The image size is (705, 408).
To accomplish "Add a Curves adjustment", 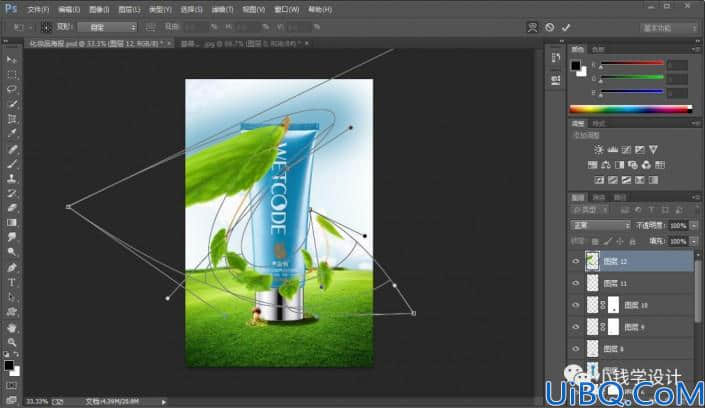I will pyautogui.click(x=626, y=149).
